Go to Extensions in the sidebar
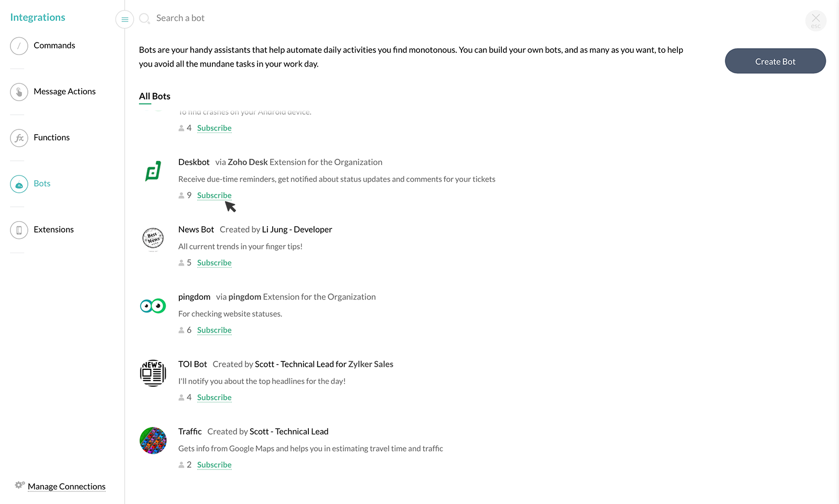The image size is (839, 504). click(53, 229)
